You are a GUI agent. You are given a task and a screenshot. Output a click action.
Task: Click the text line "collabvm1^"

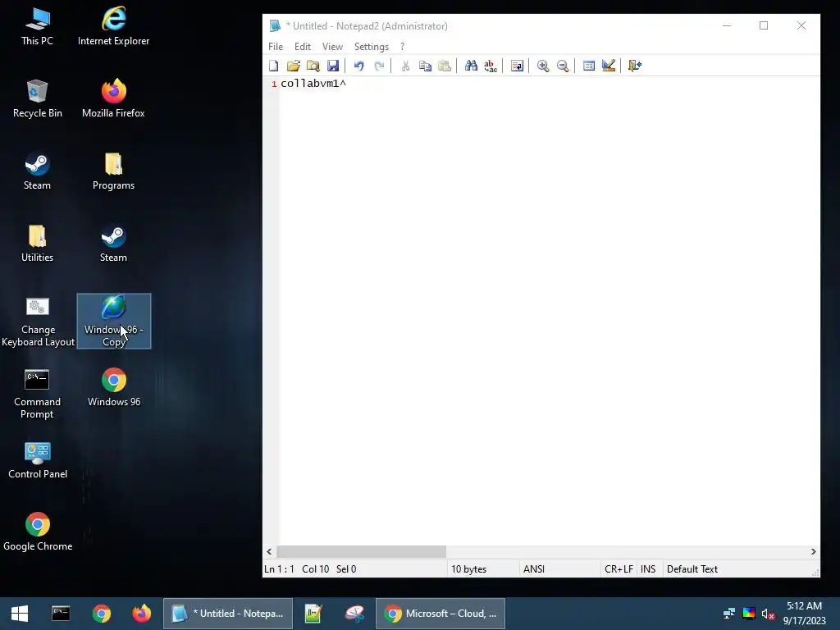313,84
